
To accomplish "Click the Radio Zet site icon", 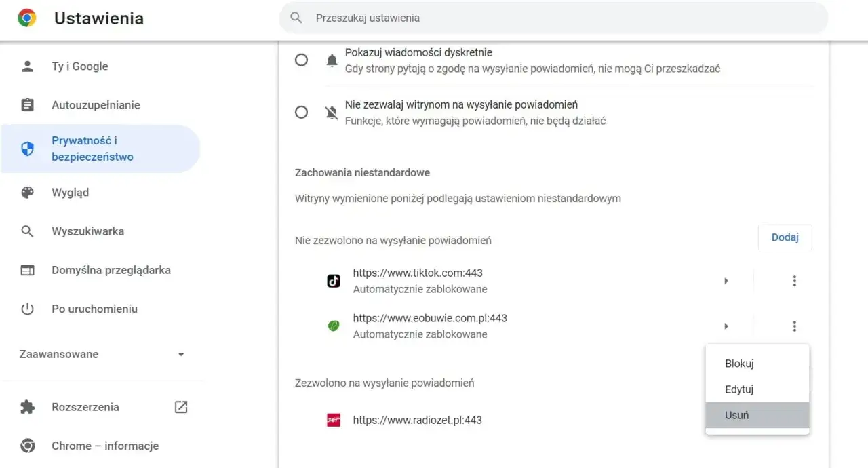I will (x=333, y=420).
